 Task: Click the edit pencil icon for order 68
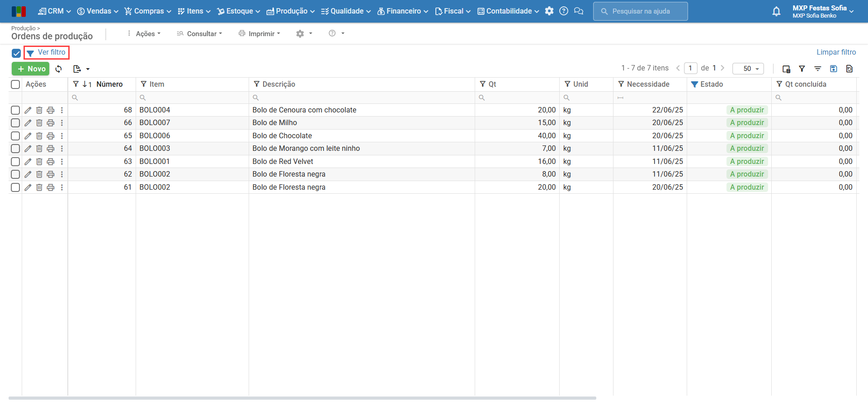coord(28,110)
